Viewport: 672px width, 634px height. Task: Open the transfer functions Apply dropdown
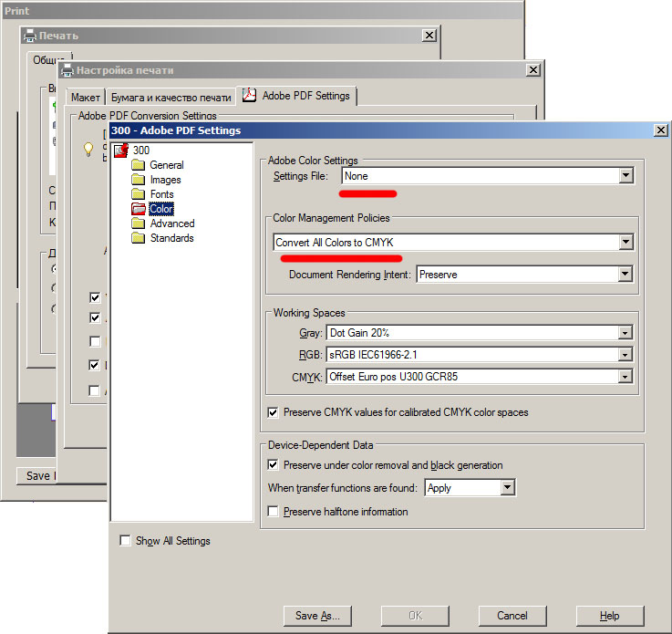[x=508, y=487]
